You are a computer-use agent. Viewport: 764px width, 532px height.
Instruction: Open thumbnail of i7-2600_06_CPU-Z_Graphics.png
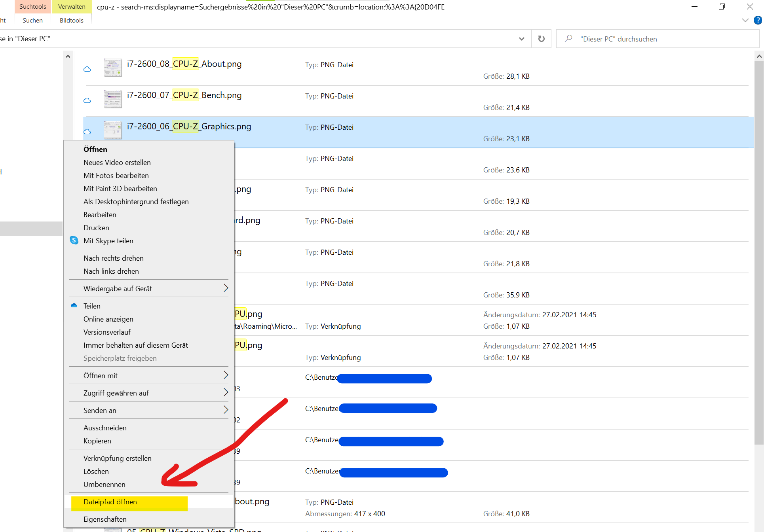[x=113, y=130]
